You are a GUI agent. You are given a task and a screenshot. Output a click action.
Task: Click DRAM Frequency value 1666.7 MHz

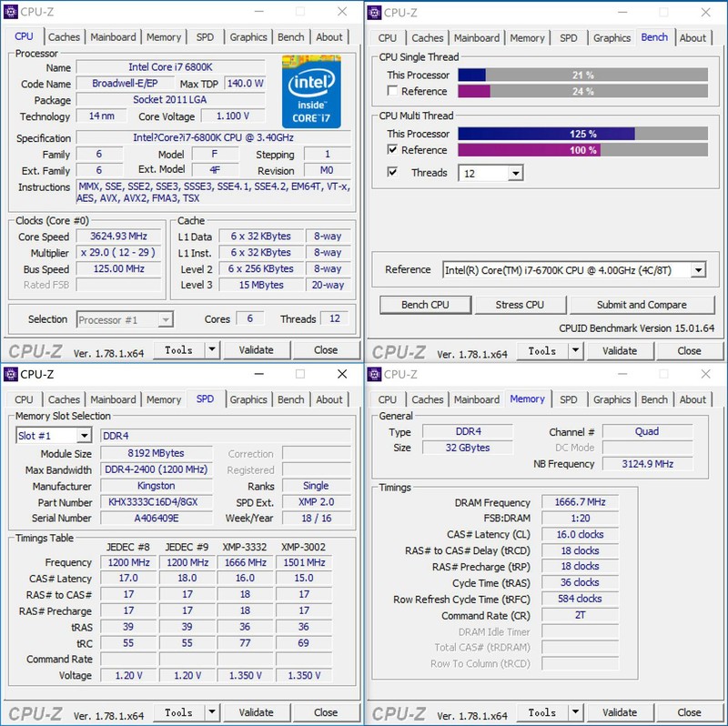(x=580, y=502)
